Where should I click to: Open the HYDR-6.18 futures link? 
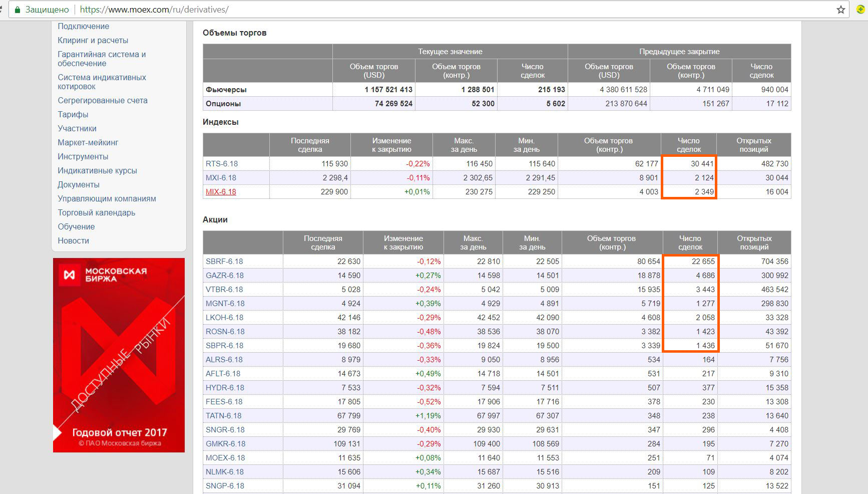(225, 387)
